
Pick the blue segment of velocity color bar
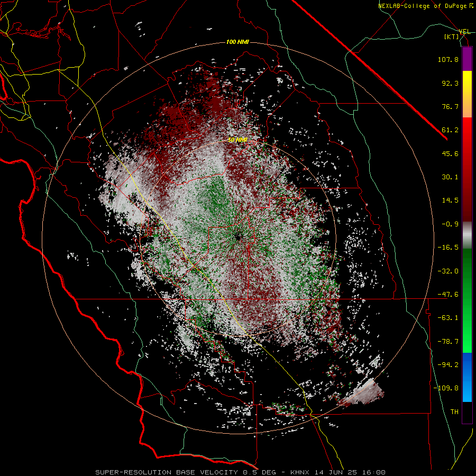467,377
